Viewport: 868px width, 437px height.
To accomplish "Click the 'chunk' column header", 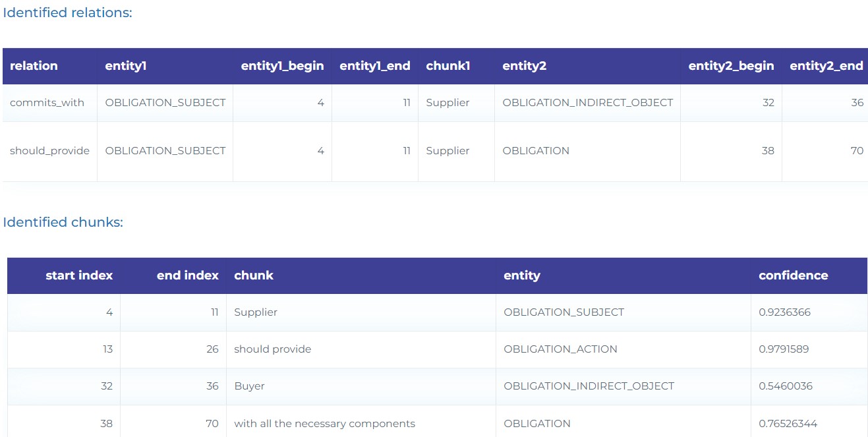I will click(x=254, y=276).
